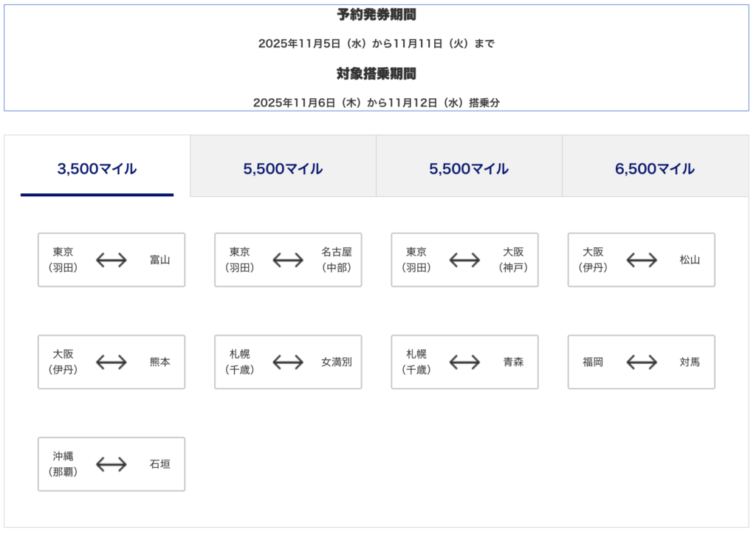Viewport: 756px width, 535px height.
Task: Open the third tab labeled 5,500マイル
Action: pos(469,168)
